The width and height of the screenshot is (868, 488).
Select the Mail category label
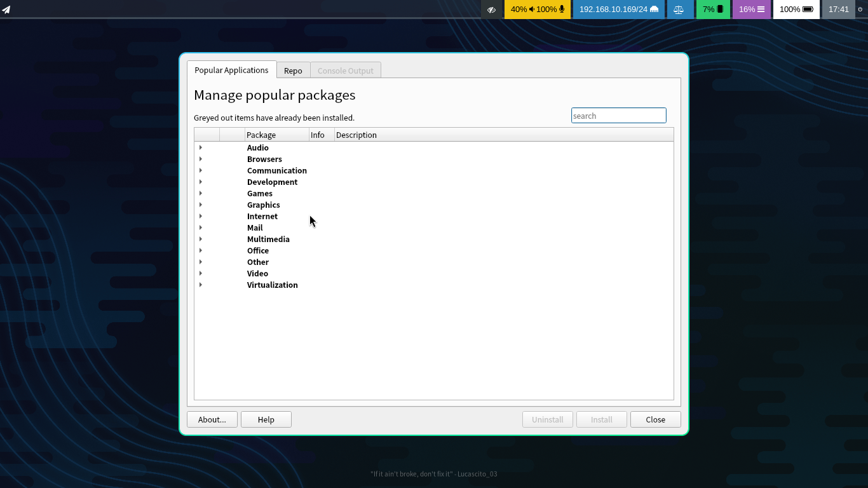[x=255, y=227]
